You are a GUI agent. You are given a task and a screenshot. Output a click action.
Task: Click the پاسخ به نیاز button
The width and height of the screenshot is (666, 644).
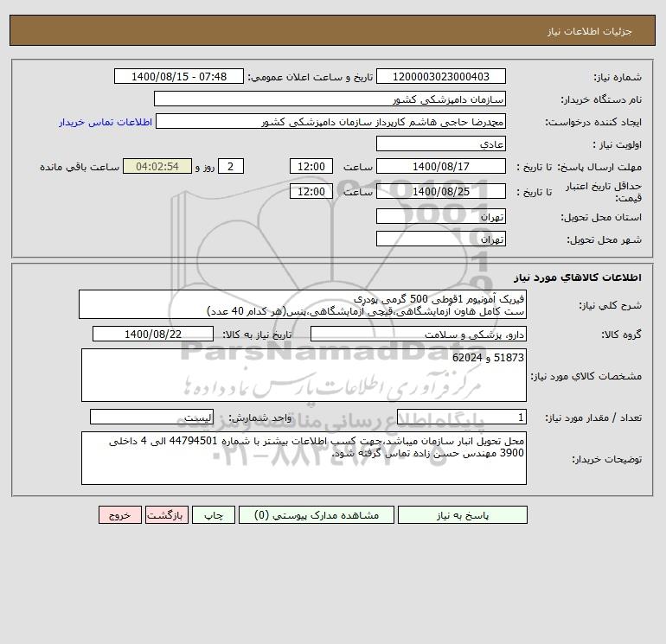click(463, 515)
